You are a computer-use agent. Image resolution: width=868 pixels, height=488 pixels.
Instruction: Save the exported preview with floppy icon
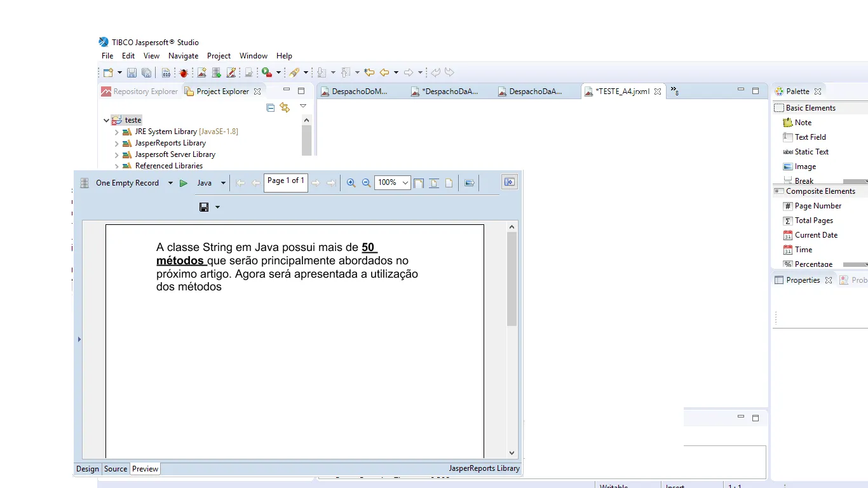pos(204,207)
